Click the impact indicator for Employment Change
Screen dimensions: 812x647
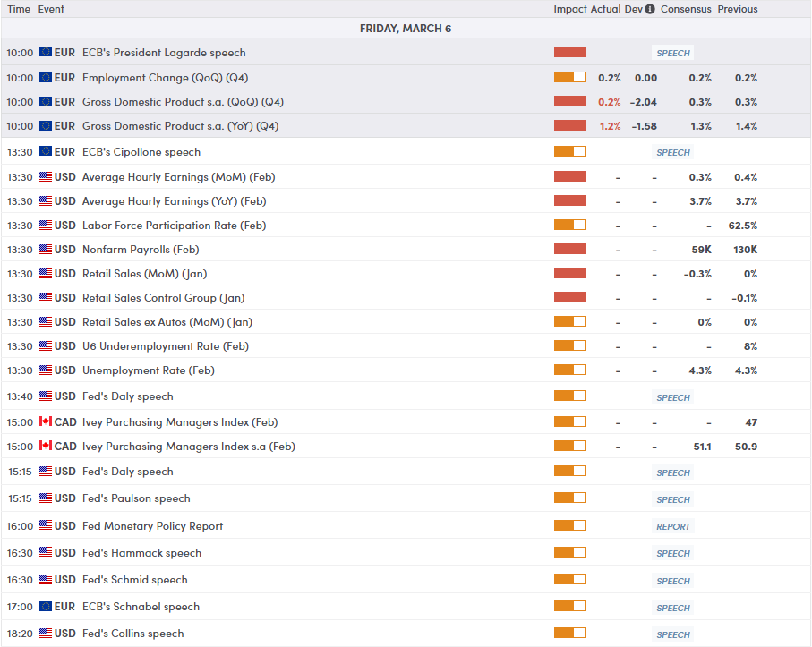point(570,77)
